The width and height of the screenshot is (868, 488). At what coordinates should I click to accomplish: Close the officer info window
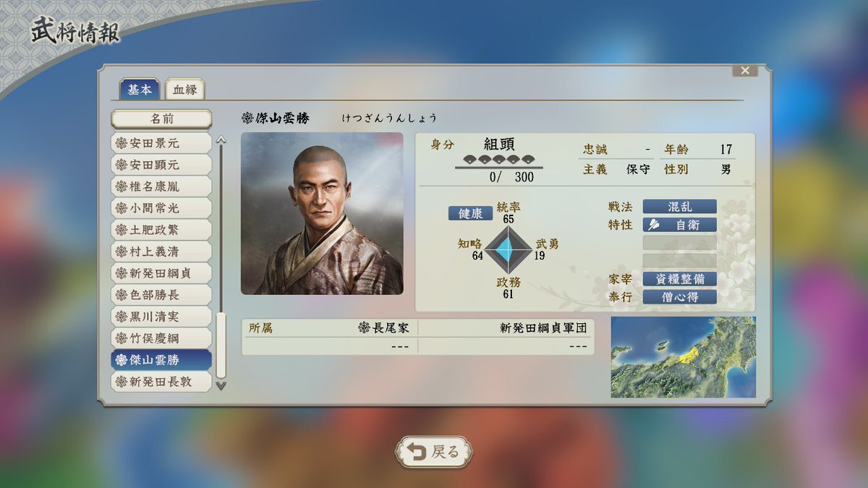click(x=744, y=70)
